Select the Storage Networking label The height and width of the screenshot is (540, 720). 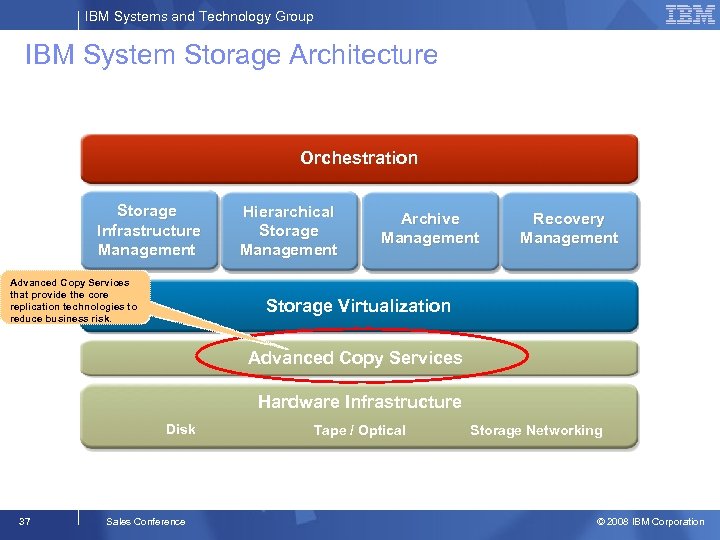[536, 430]
